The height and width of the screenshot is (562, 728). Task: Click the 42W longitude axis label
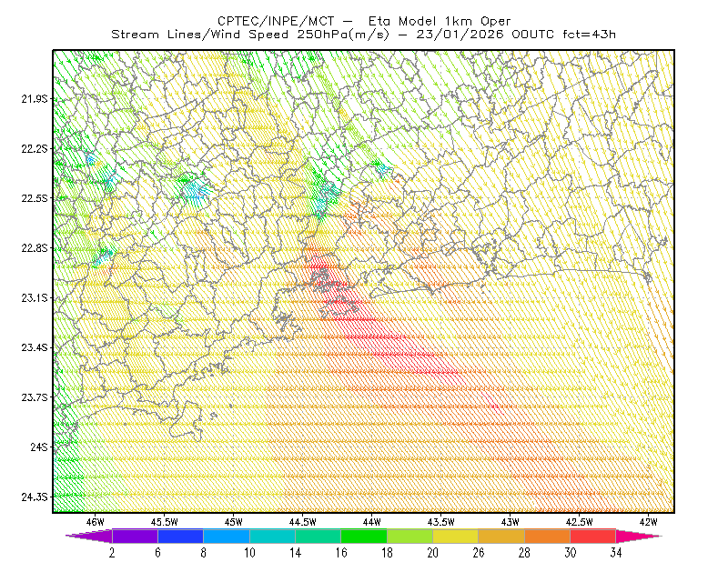648,522
